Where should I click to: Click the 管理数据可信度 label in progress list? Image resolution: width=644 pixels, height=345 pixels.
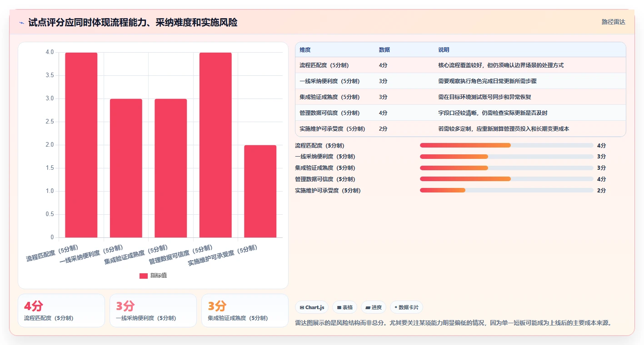(x=325, y=179)
